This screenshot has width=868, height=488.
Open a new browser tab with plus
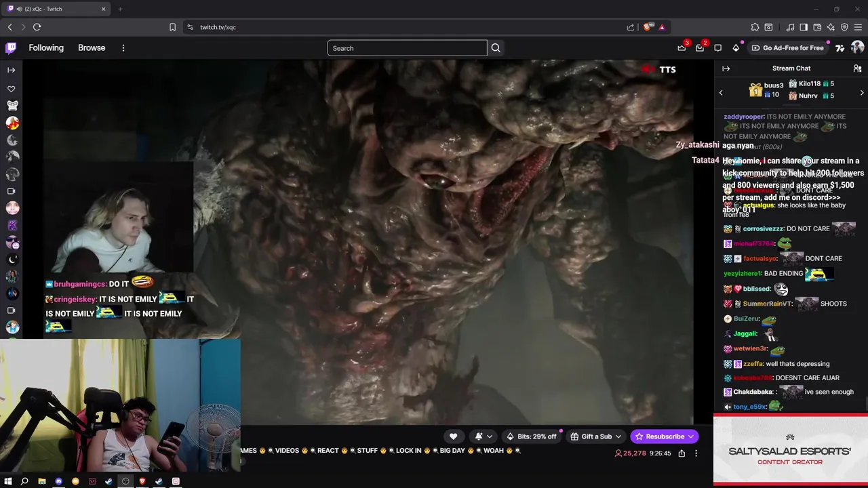point(120,9)
